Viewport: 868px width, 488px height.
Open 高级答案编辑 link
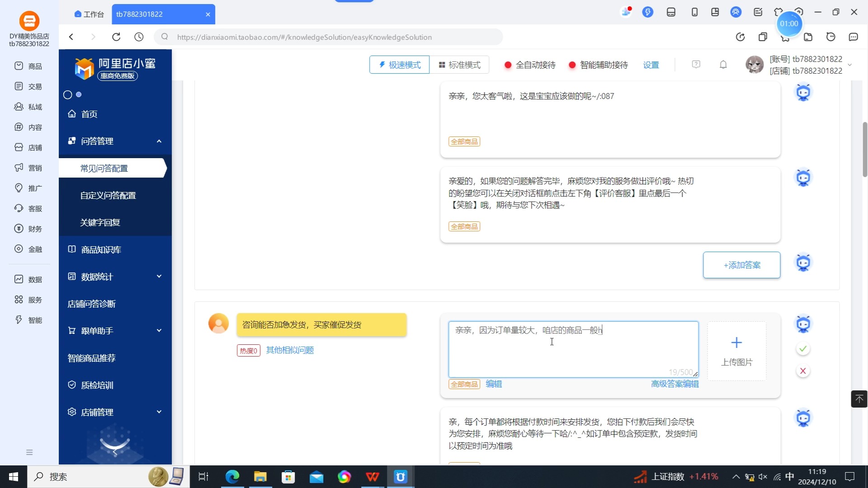tap(675, 384)
